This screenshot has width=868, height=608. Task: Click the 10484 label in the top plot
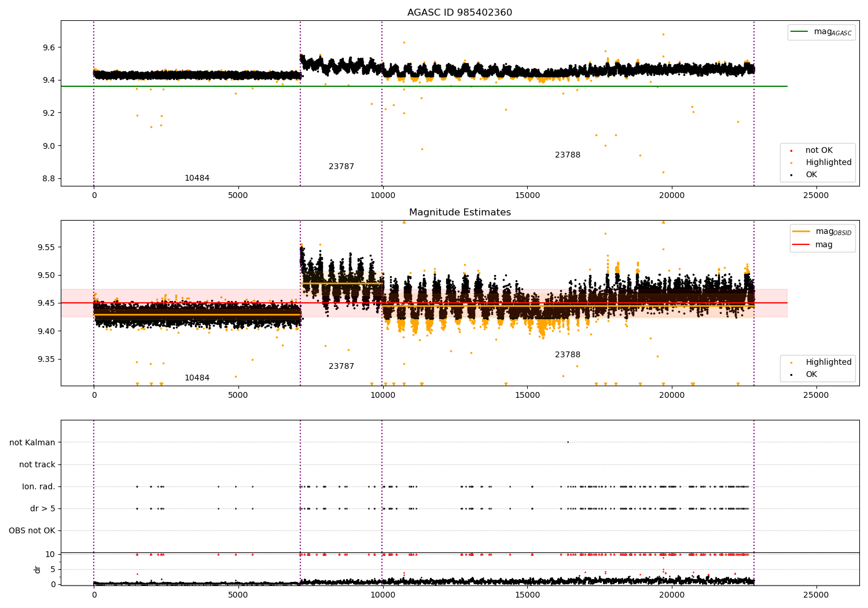pyautogui.click(x=197, y=178)
